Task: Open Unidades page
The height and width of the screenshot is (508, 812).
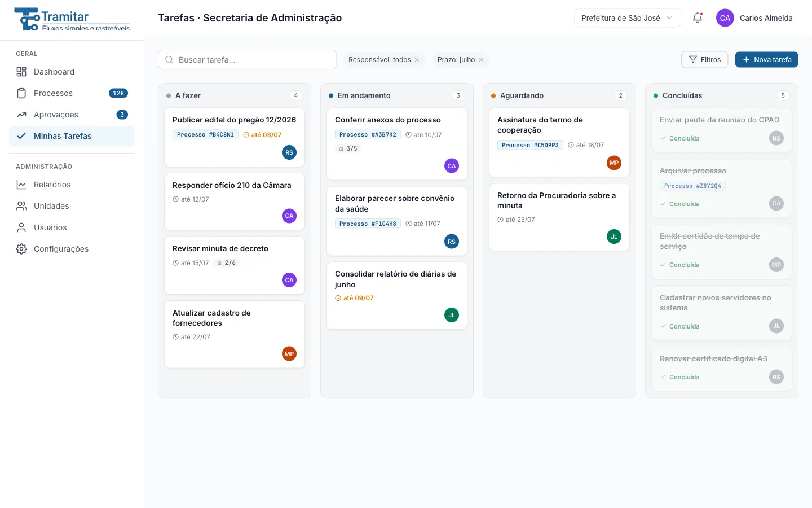Action: [72, 206]
